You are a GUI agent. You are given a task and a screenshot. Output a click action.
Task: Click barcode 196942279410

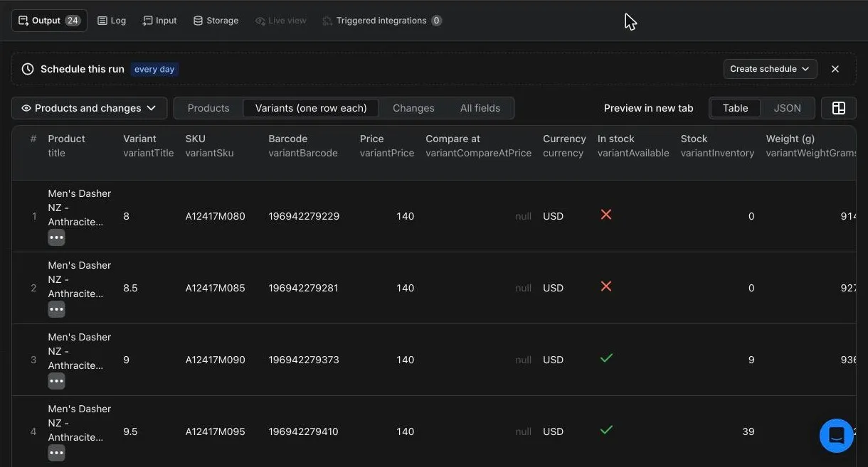point(304,431)
